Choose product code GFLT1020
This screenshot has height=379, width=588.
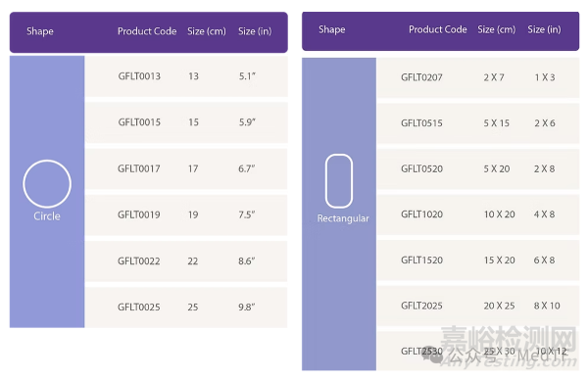pyautogui.click(x=421, y=214)
